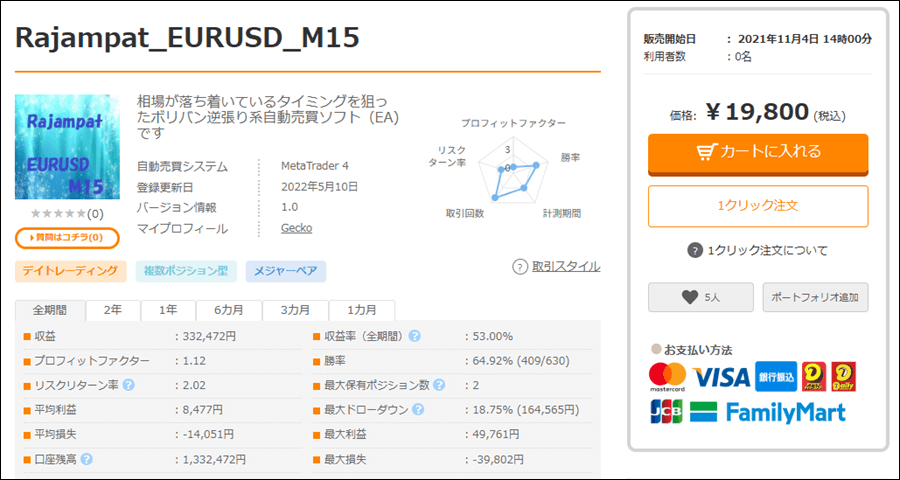Click the five-star rating under the thumbnail
The width and height of the screenshot is (900, 480).
(59, 214)
